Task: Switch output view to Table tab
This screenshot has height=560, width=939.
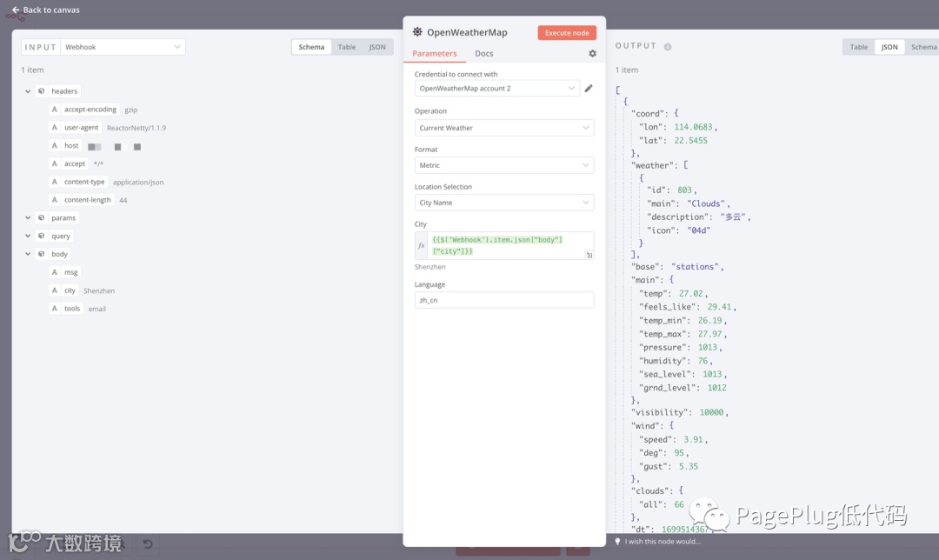Action: [x=859, y=47]
